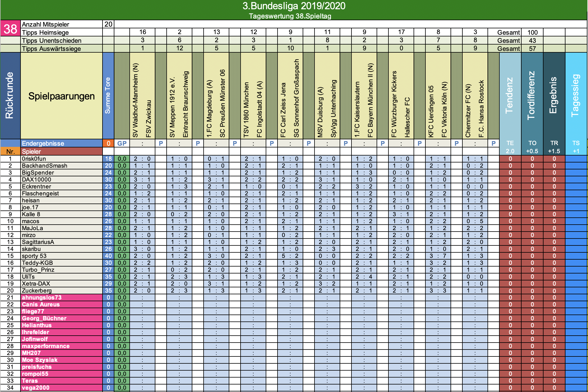Screen dimensions: 588x392
Task: Click the 'KFC Uerdingen 05' match header
Action: 431,111
